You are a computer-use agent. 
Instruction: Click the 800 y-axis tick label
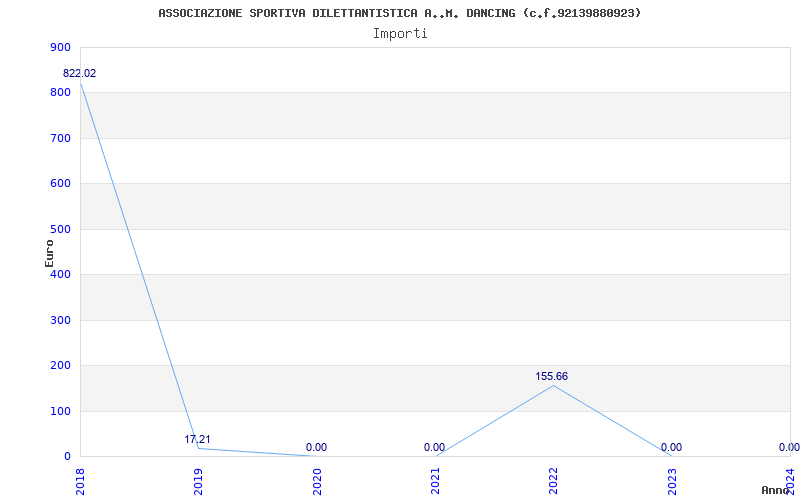(60, 93)
